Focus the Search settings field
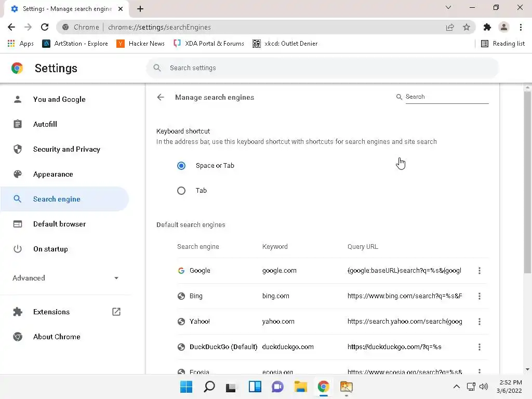 322,68
